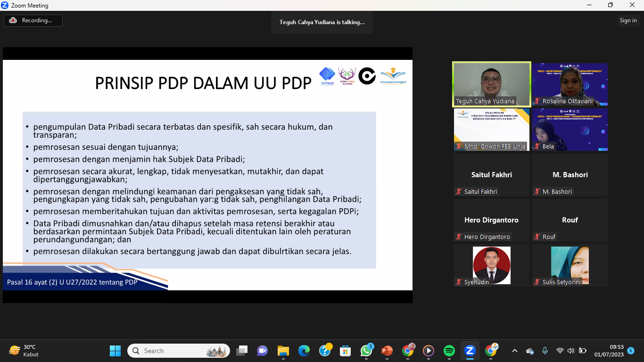Screen dimensions: 644x362
Task: Click the microphone icon in the system tray
Action: (x=545, y=351)
